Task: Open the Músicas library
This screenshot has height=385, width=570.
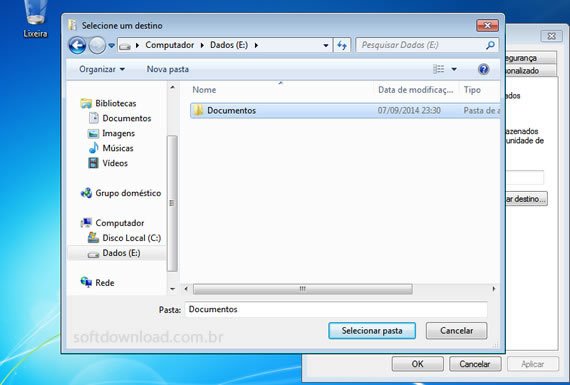Action: (118, 148)
